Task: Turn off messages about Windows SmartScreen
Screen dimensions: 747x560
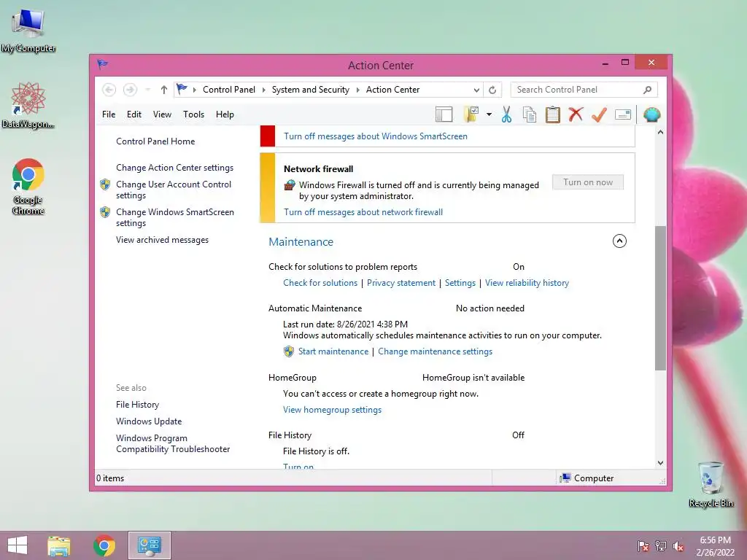Action: point(376,136)
